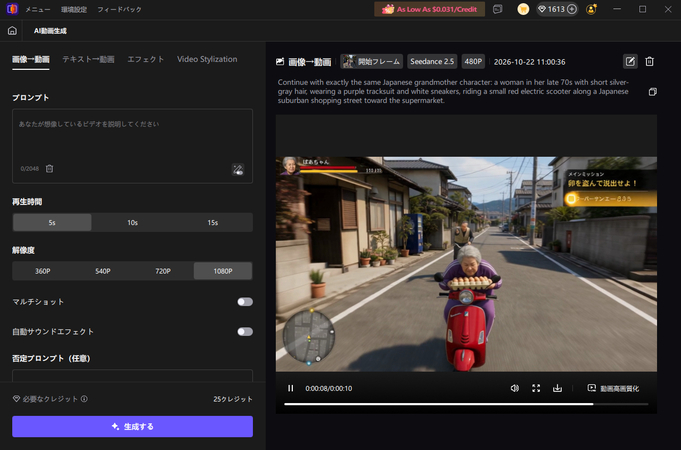Click the AI prompt enhance icon

tap(238, 169)
